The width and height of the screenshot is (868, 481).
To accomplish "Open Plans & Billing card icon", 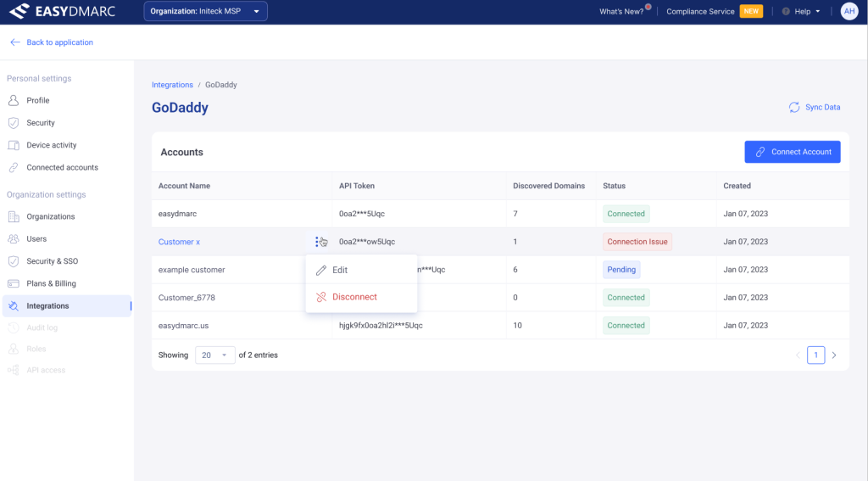I will pyautogui.click(x=14, y=283).
